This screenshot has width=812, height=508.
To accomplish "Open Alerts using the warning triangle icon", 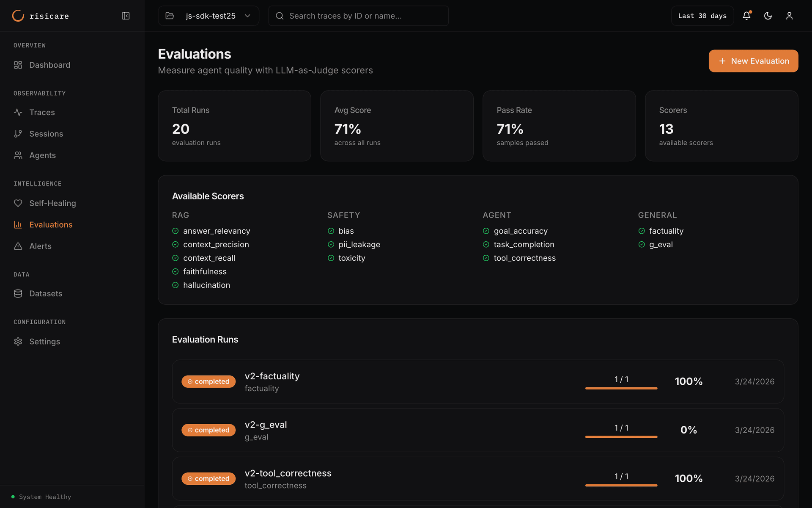I will 18,246.
